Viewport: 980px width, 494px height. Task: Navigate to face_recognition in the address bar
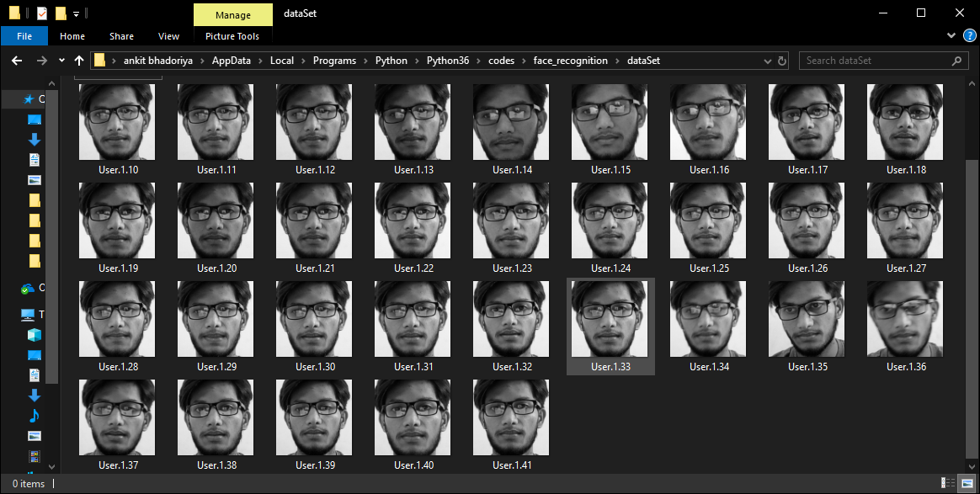click(x=571, y=61)
